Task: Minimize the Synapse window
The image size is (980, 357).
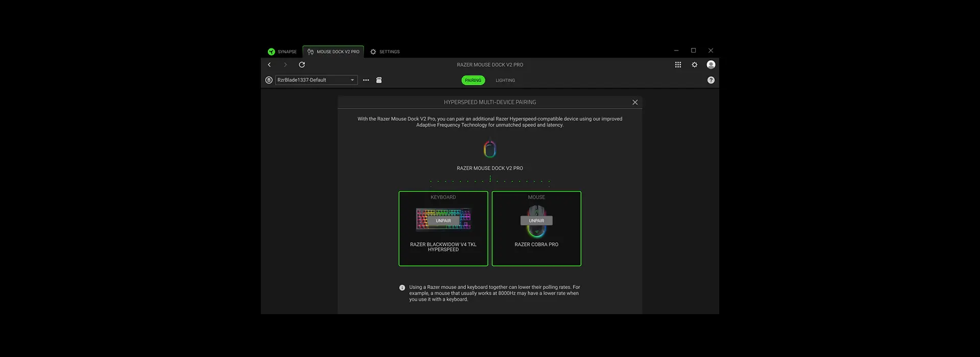Action: (x=676, y=50)
